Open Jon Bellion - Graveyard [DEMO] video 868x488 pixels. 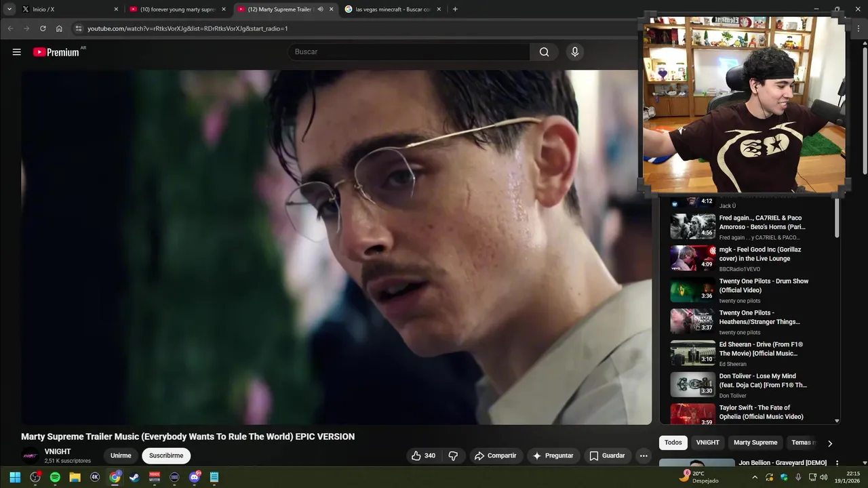783,463
